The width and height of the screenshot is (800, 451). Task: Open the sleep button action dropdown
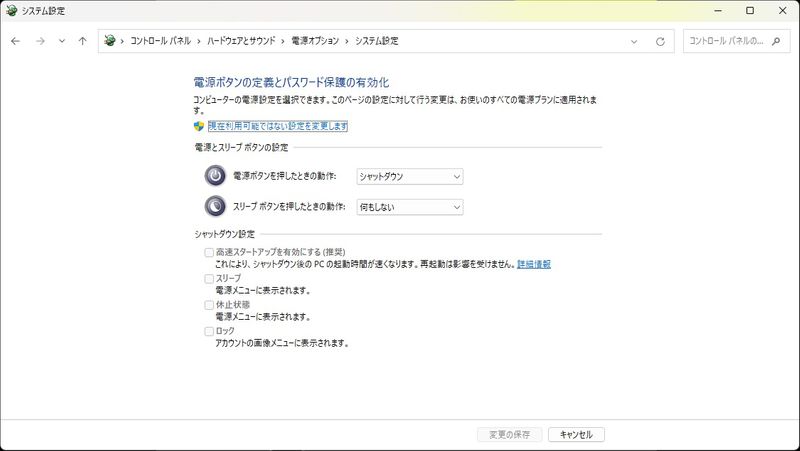coord(409,206)
